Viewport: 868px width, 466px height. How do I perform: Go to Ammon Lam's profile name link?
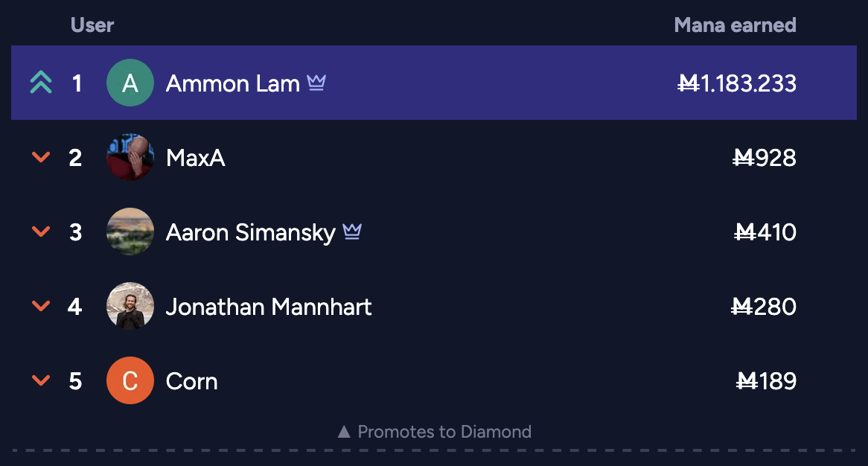232,83
